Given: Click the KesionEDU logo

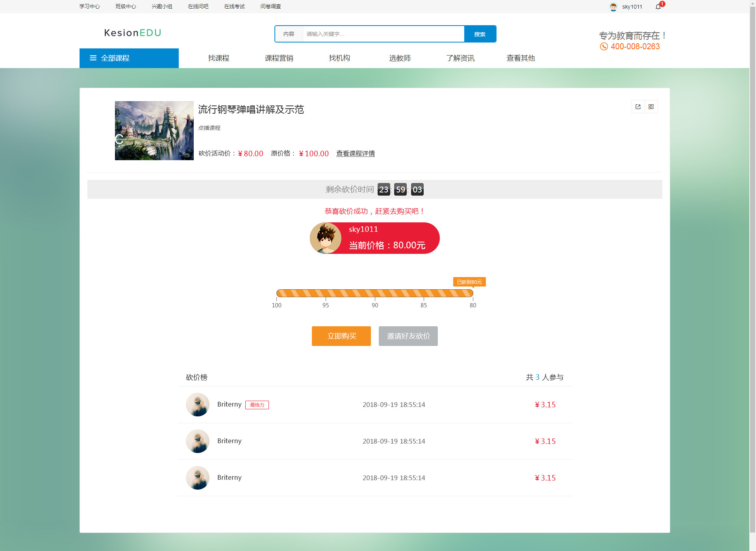Looking at the screenshot, I should pyautogui.click(x=132, y=33).
